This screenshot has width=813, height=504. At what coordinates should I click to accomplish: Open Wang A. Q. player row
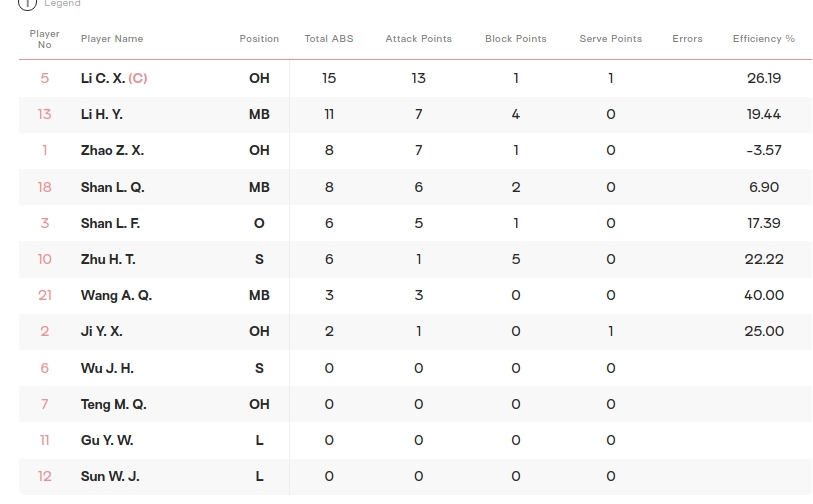[116, 295]
